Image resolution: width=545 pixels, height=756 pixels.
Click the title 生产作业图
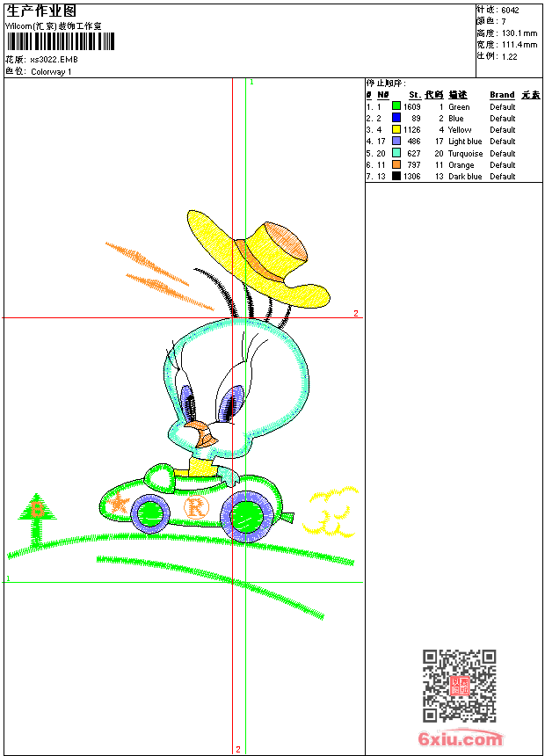click(41, 11)
